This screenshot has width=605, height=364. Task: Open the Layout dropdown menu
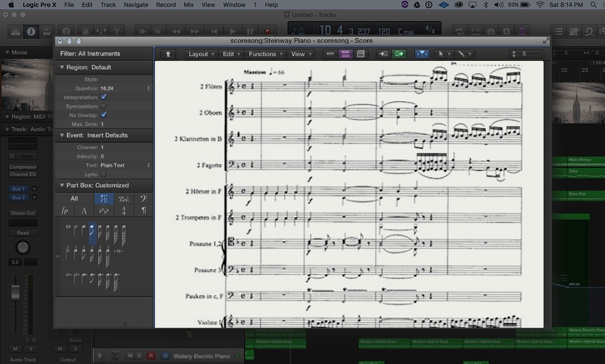tap(201, 54)
